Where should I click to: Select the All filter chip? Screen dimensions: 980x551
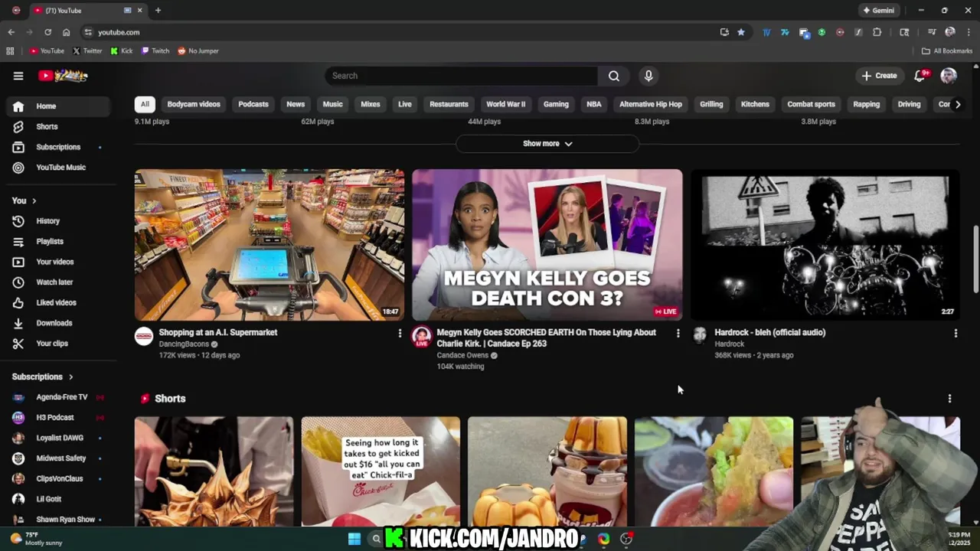point(145,104)
